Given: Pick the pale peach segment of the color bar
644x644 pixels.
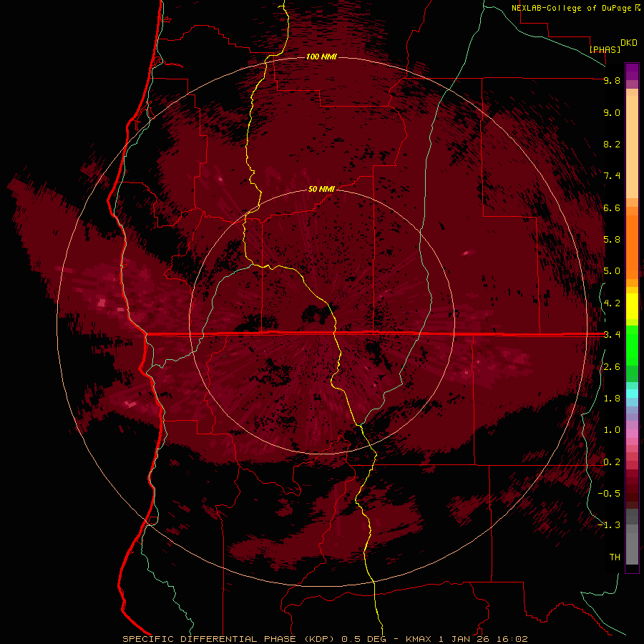Looking at the screenshot, I should 632,147.
